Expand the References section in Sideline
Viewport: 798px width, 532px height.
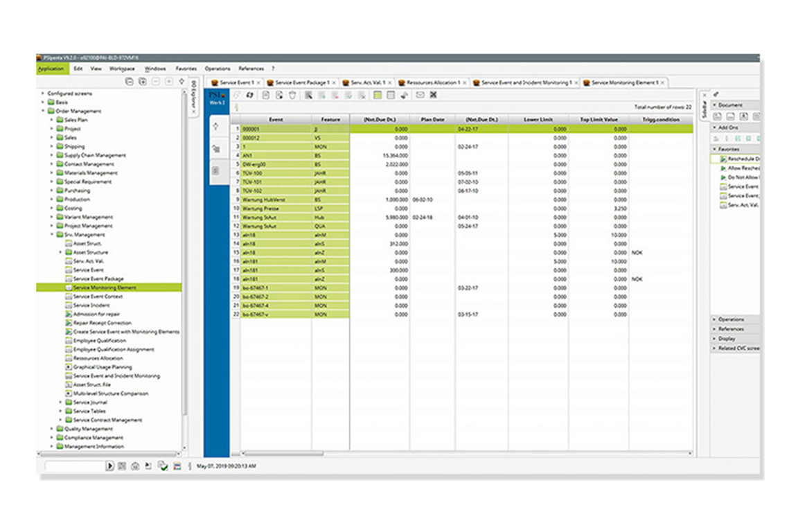click(715, 329)
